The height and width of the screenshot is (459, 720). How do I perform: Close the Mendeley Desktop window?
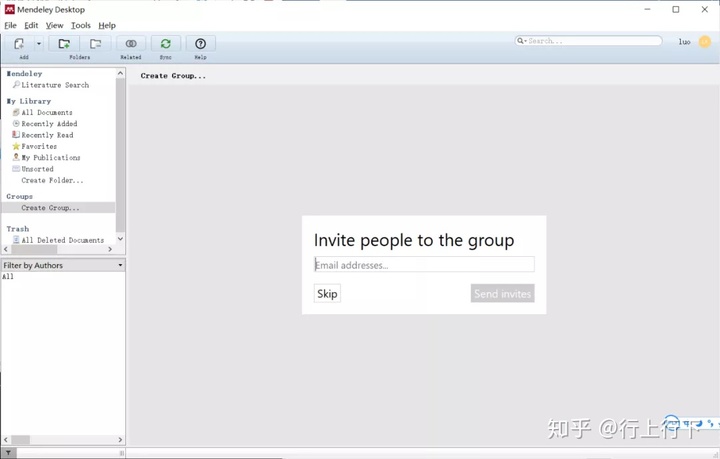(704, 9)
